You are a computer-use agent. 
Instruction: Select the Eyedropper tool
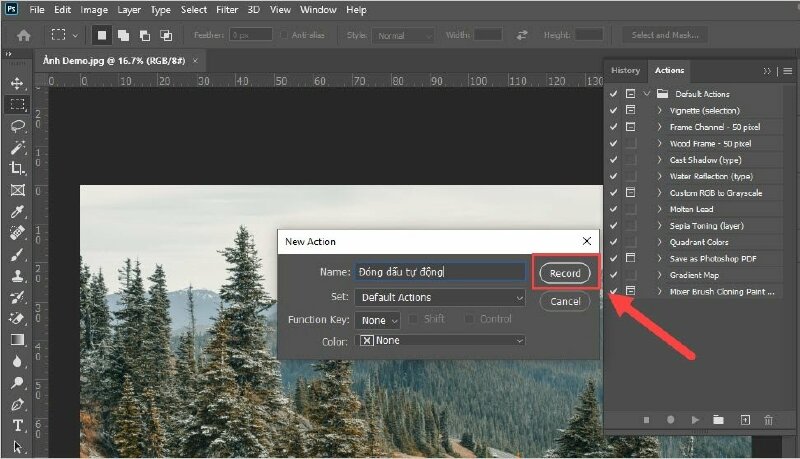click(x=17, y=211)
